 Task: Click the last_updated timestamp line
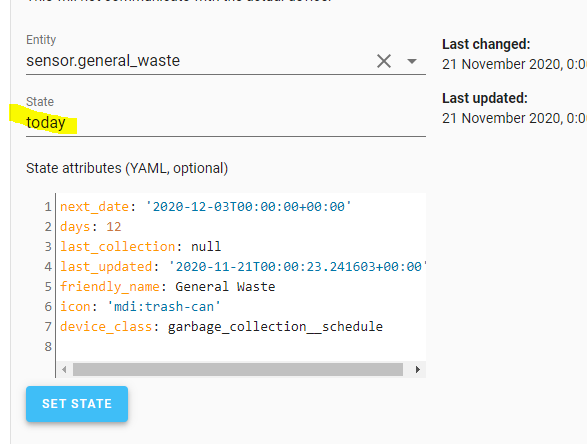point(243,267)
